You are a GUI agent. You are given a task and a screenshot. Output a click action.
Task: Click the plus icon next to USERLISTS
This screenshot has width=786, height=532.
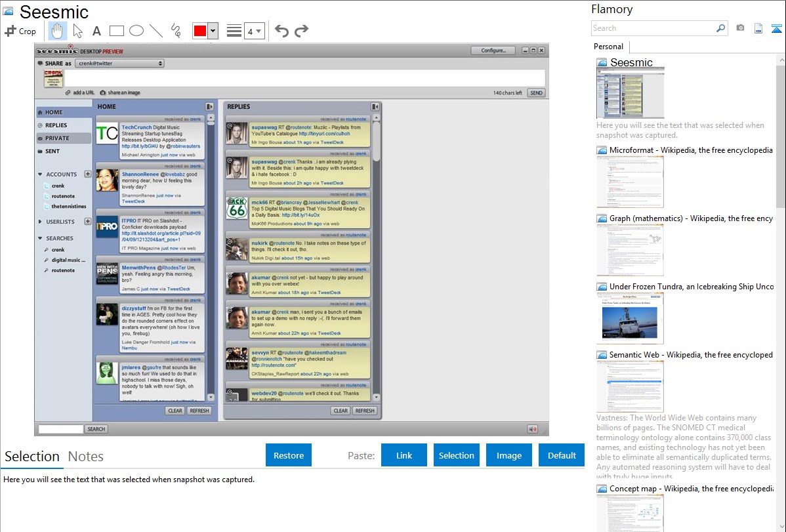[x=88, y=221]
